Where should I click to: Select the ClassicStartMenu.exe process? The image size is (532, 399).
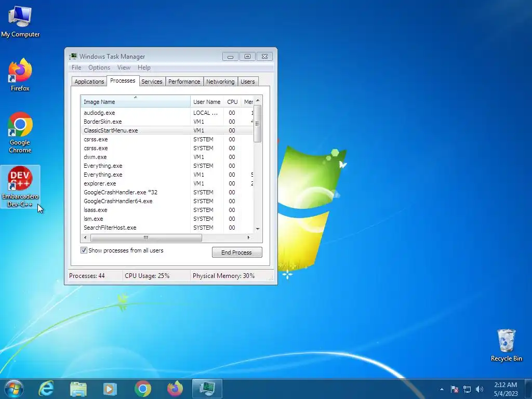click(167, 130)
